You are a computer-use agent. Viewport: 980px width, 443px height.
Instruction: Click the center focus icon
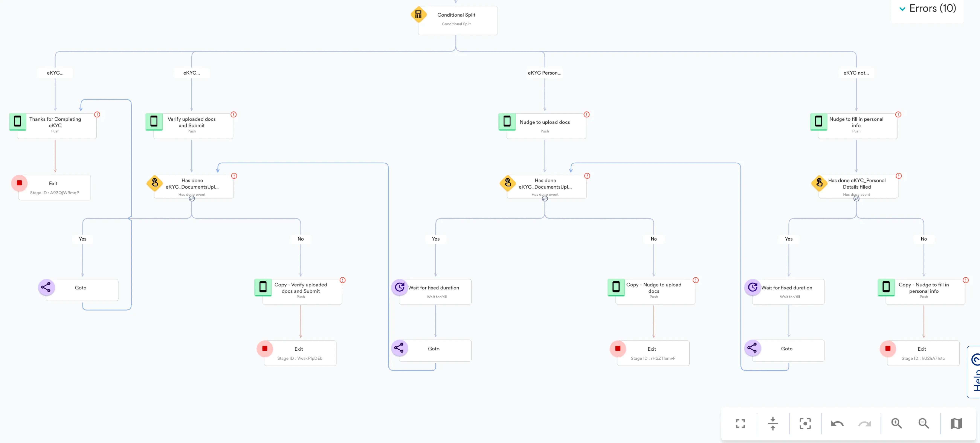click(x=805, y=423)
